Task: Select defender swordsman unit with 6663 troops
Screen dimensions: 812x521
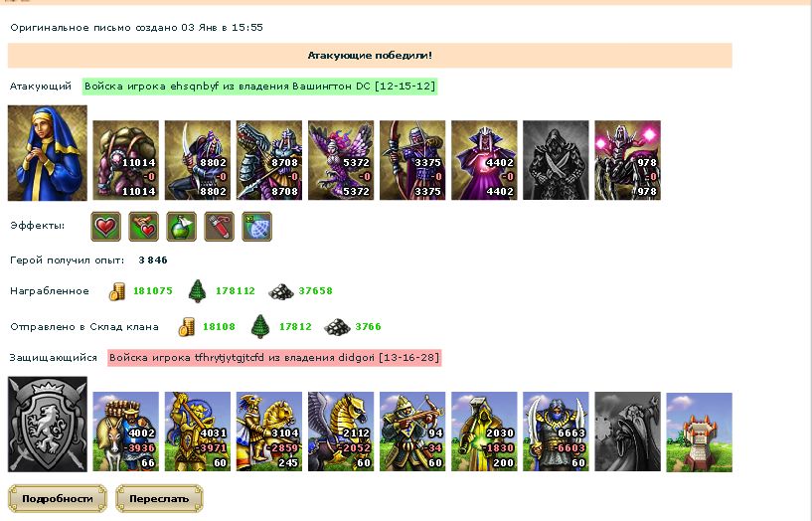Action: pyautogui.click(x=556, y=432)
